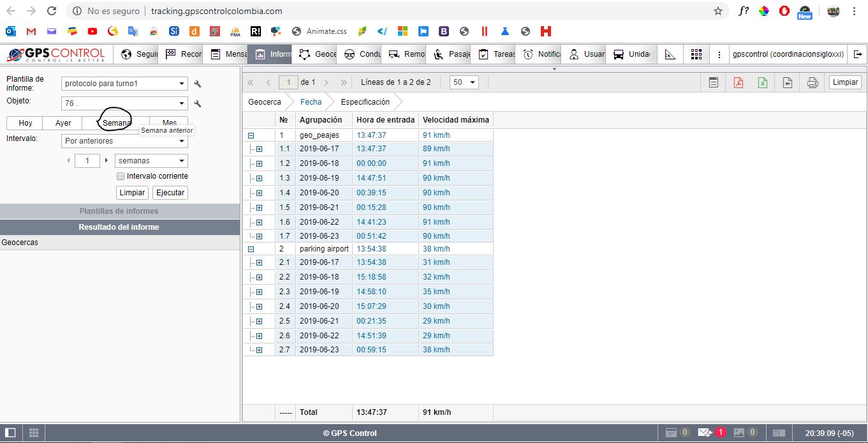Viewport: 868px width, 443px height.
Task: Export the report to PDF
Action: [x=738, y=82]
